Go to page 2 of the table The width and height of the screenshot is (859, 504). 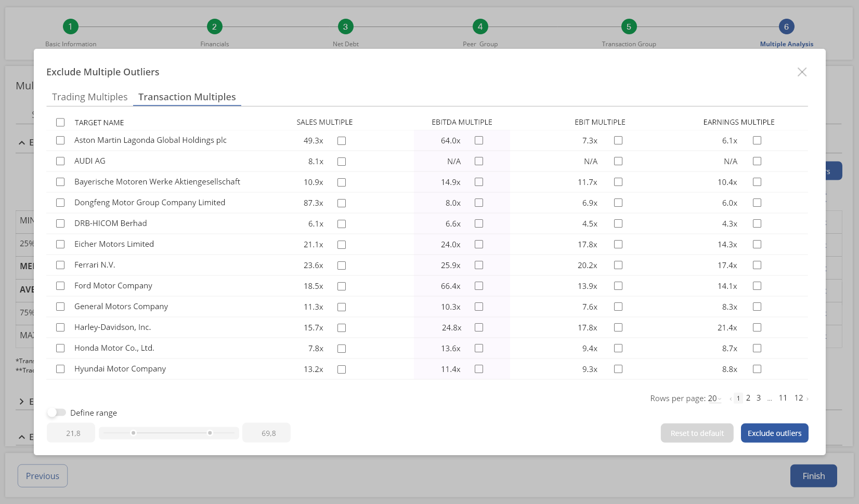[748, 398]
